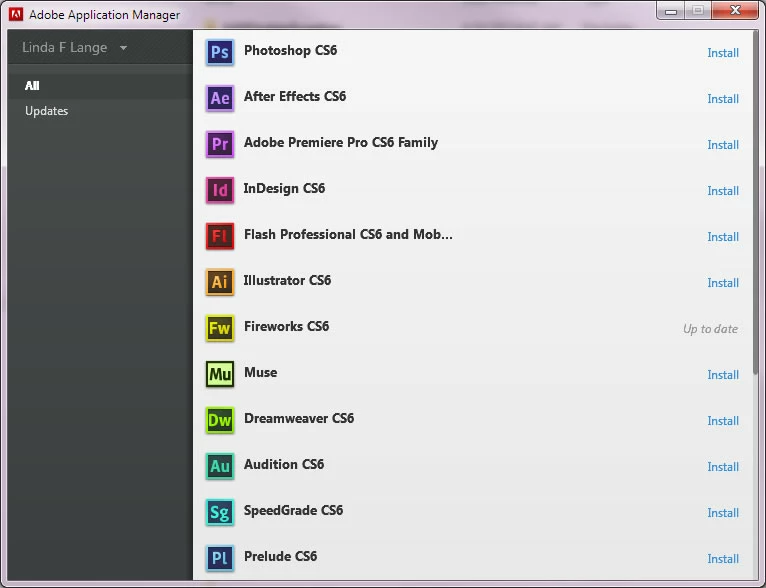The height and width of the screenshot is (588, 766).
Task: Install Flash Professional CS6
Action: tap(723, 236)
